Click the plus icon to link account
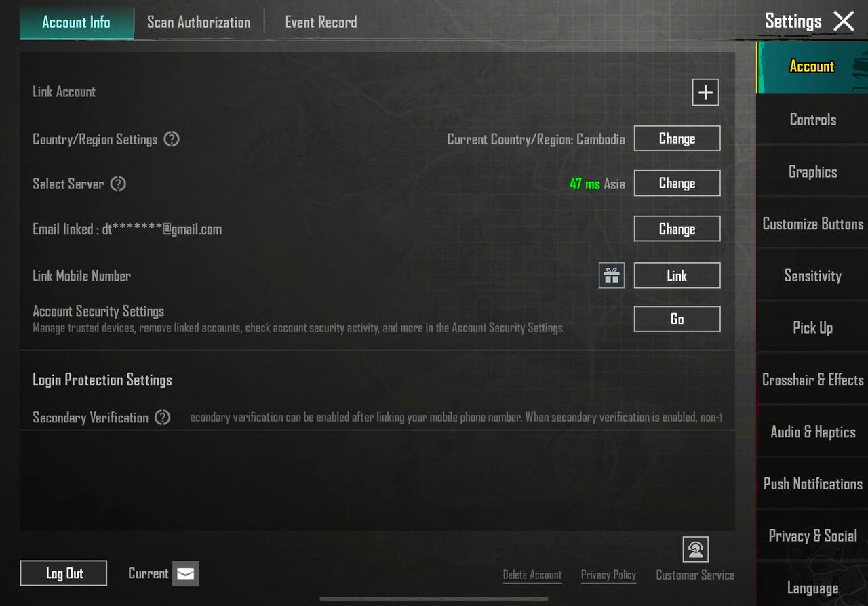 (705, 92)
